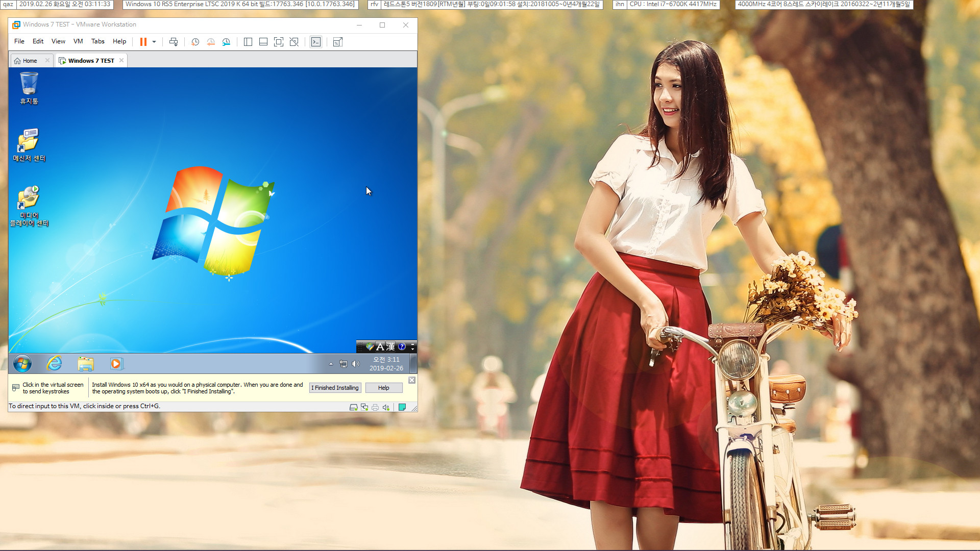Click the message log note icon
Image resolution: width=980 pixels, height=551 pixels.
click(402, 407)
